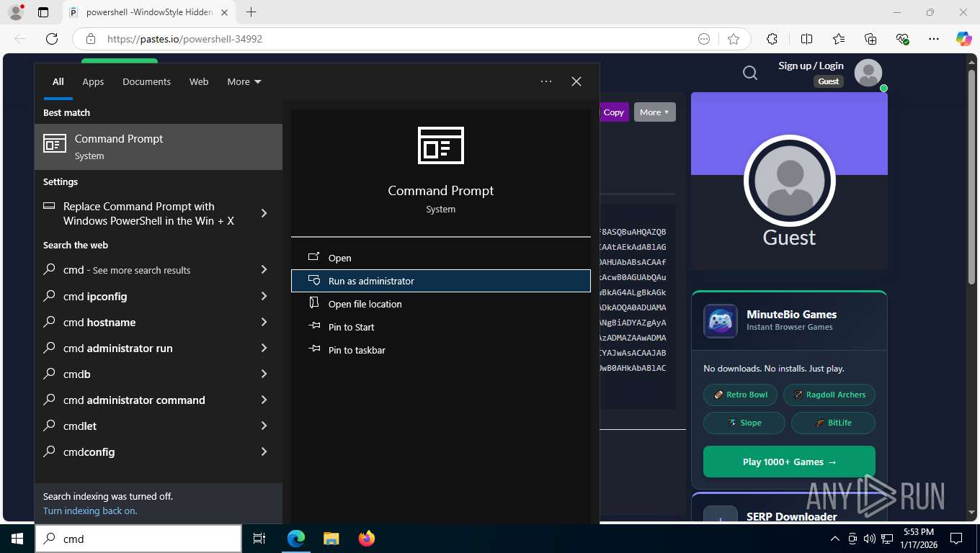Open Windows Start menu
980x553 pixels.
(17, 539)
